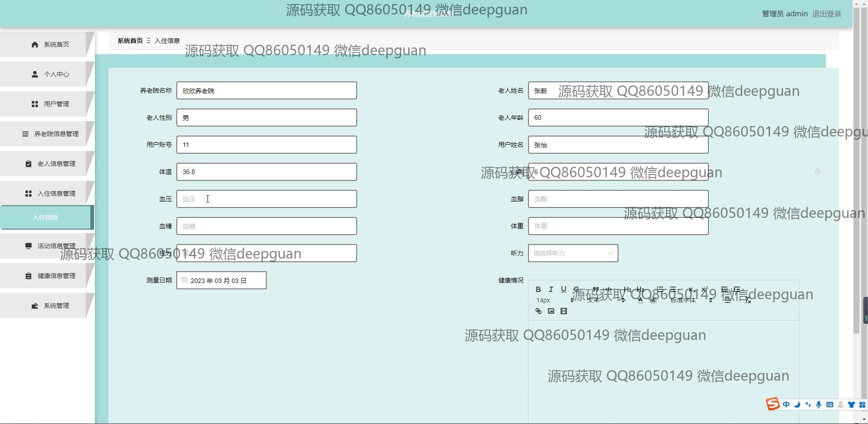Open the 标准字体 font family dropdown
868x424 pixels.
(691, 300)
